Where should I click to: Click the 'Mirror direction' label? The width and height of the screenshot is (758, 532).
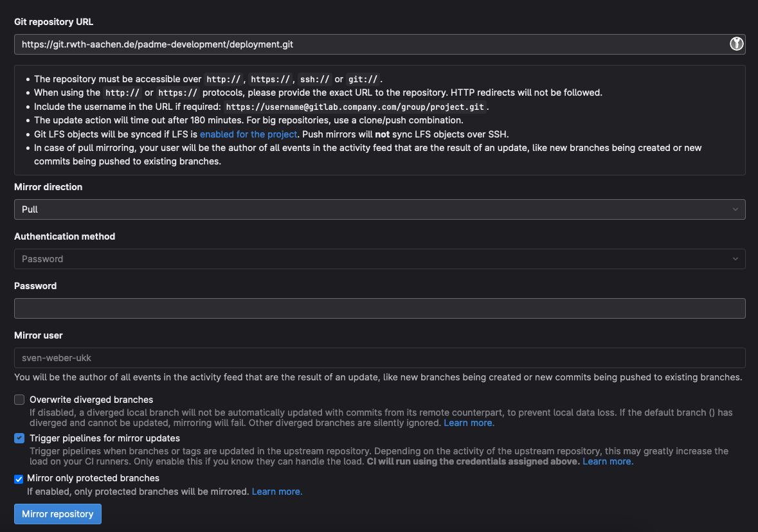pyautogui.click(x=48, y=187)
